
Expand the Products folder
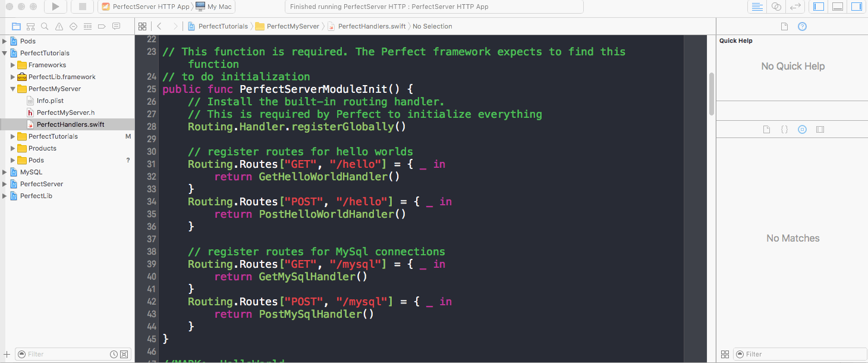coord(13,148)
